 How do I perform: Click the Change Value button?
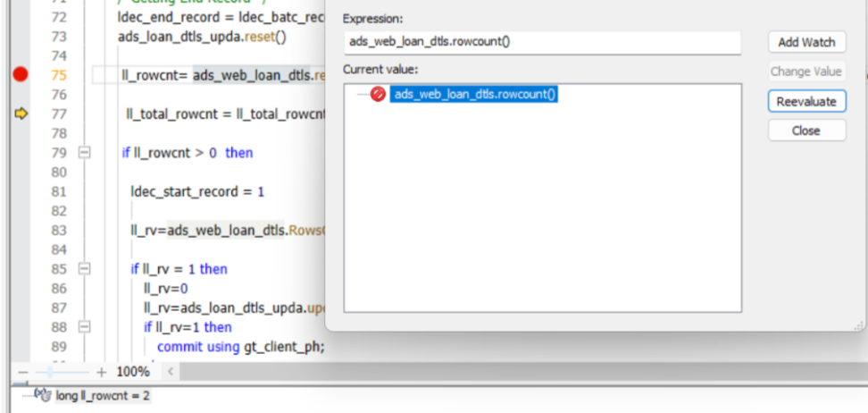click(805, 72)
